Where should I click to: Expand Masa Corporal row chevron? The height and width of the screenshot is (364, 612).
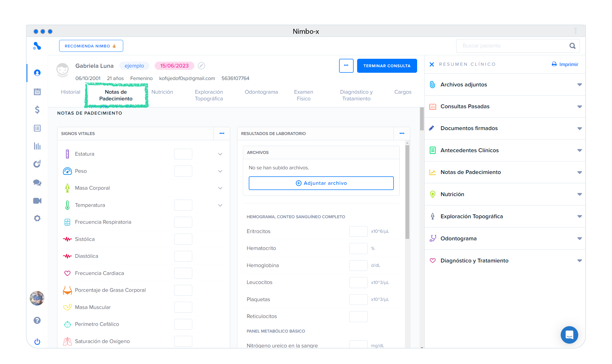[x=220, y=188]
